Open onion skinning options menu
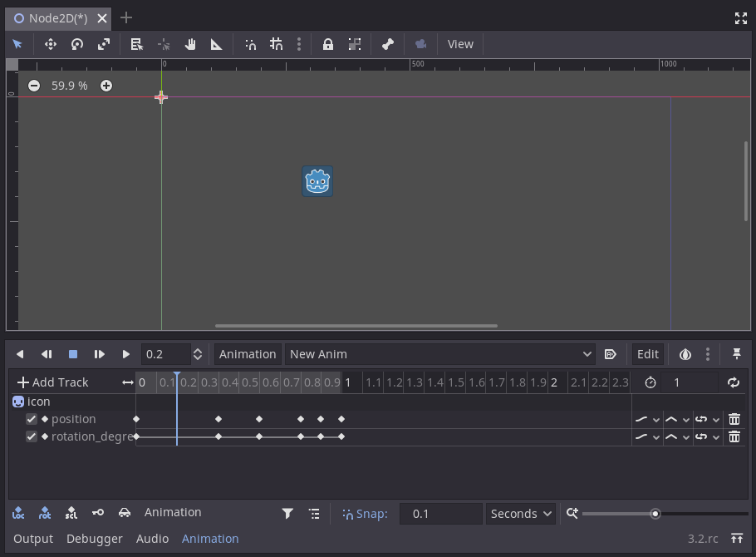This screenshot has width=756, height=557. click(708, 354)
